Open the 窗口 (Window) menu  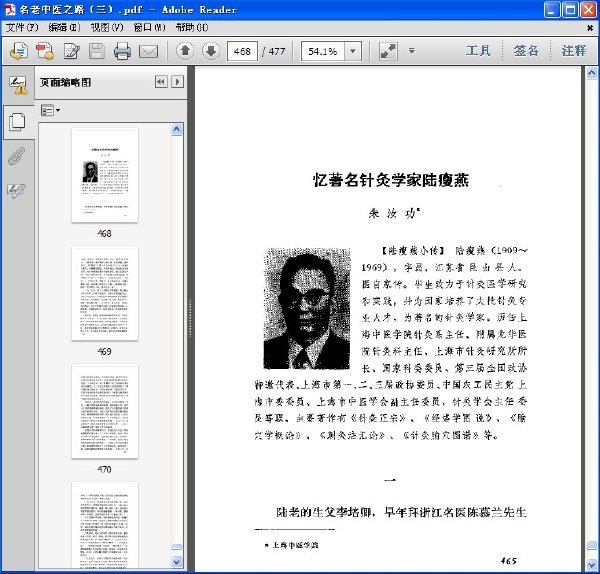coord(149,27)
